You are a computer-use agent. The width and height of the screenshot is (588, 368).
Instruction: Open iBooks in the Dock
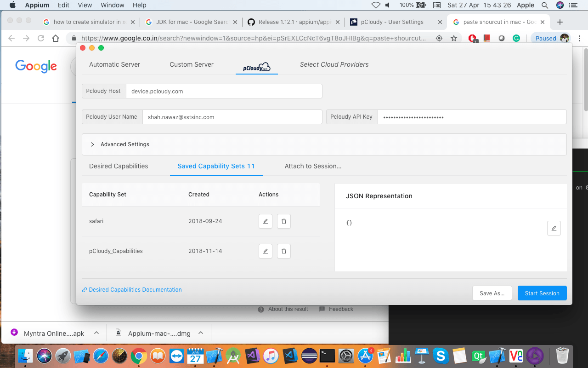(x=158, y=356)
